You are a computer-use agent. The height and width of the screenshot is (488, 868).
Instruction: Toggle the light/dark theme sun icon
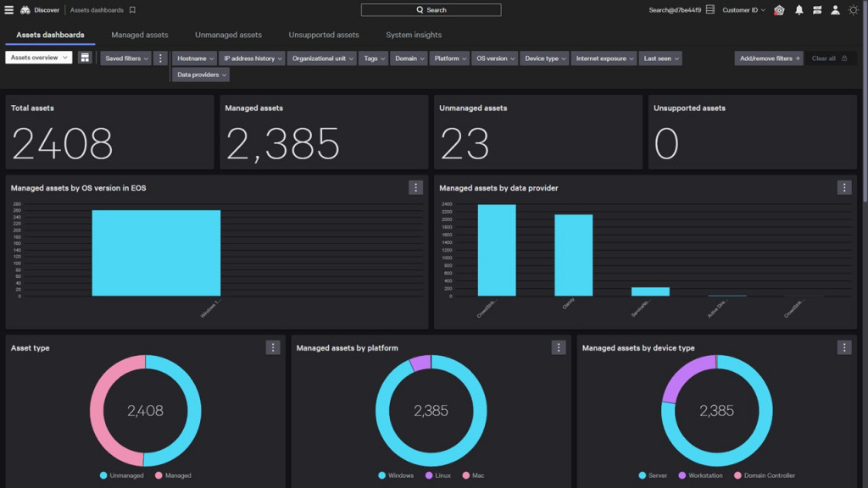pos(854,10)
